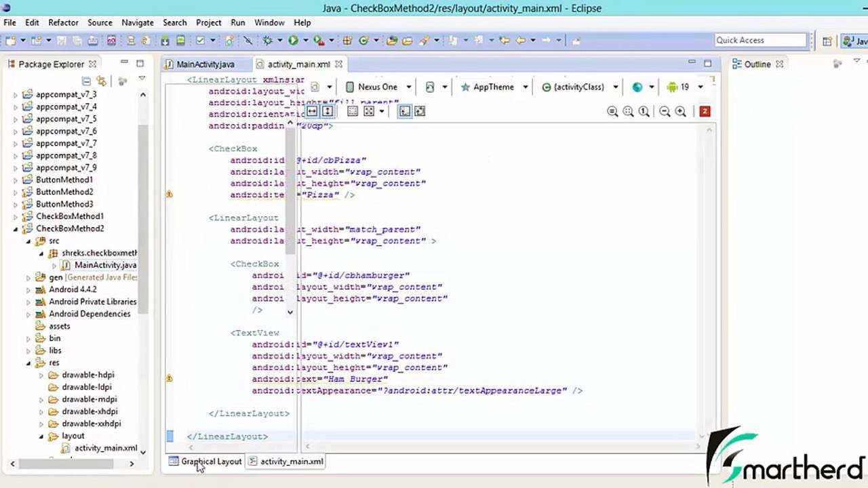Collapse the CheckBoxMethod2 project node

pos(16,229)
